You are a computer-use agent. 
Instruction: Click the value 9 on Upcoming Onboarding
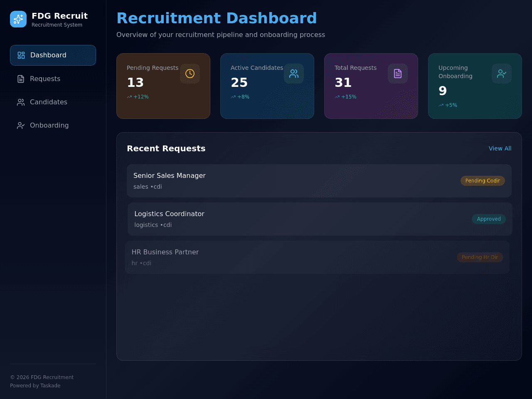pos(443,91)
